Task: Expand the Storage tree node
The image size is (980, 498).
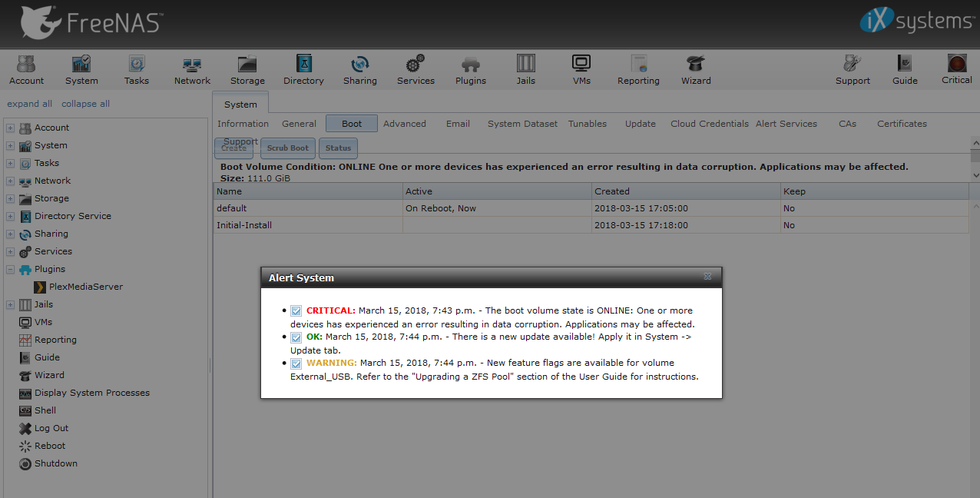Action: point(10,199)
